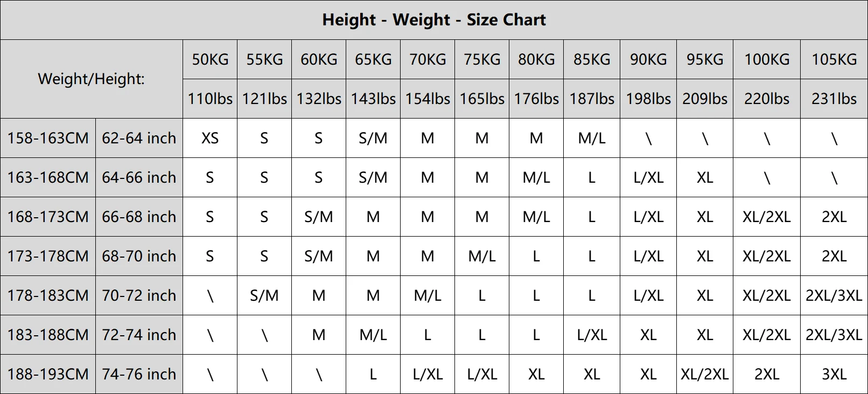The width and height of the screenshot is (868, 394).
Task: Click the 198lbs weight cell
Action: click(648, 99)
